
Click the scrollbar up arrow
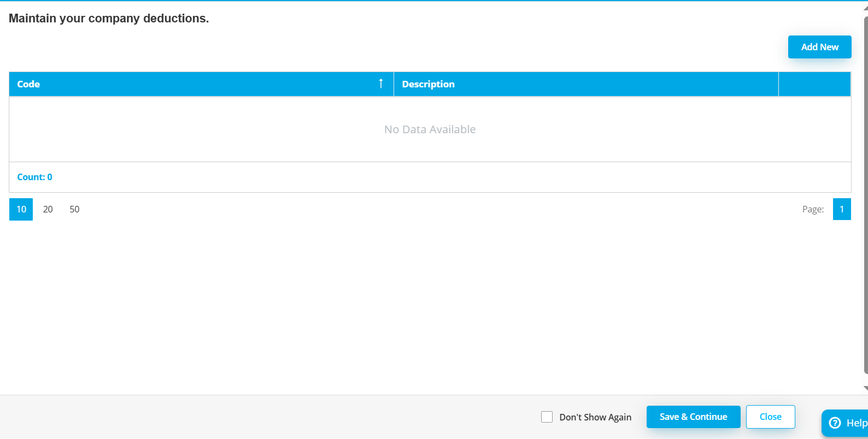click(865, 8)
